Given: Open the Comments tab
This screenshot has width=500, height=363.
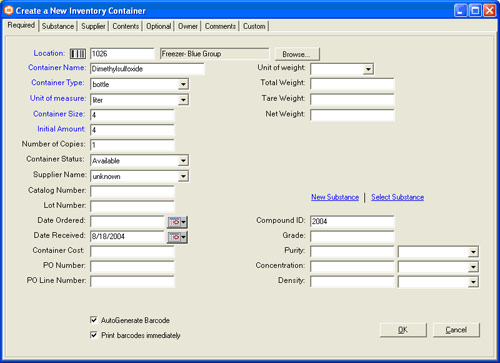Looking at the screenshot, I should [220, 26].
